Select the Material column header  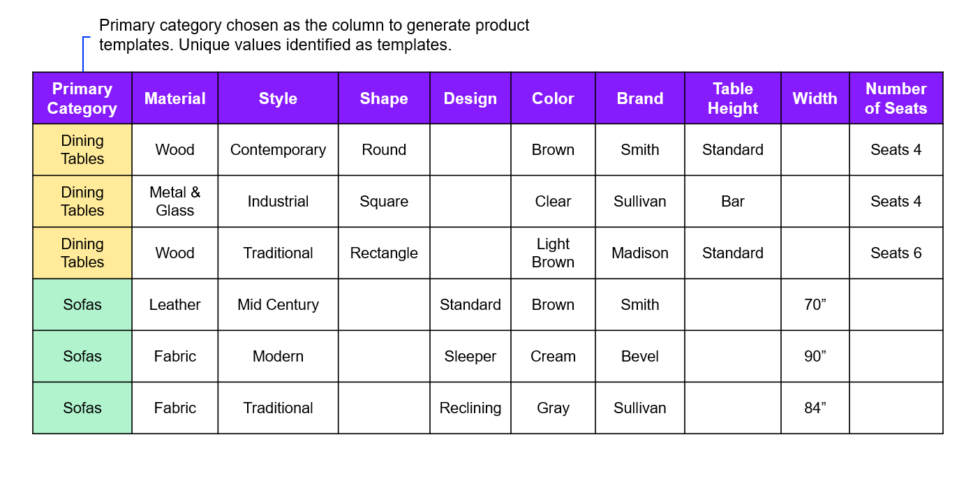click(x=175, y=98)
